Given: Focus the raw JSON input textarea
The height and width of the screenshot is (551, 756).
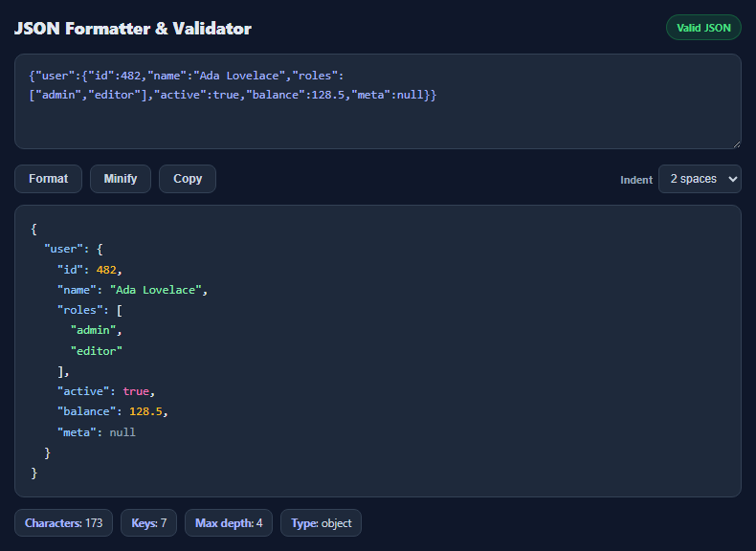Looking at the screenshot, I should 378,101.
